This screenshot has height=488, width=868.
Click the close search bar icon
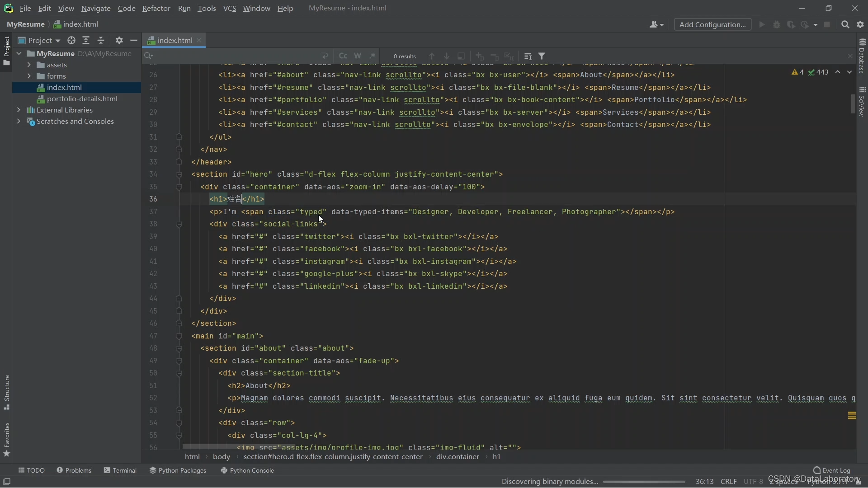coord(850,56)
